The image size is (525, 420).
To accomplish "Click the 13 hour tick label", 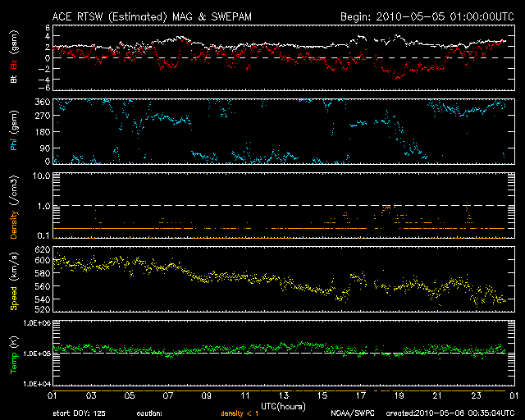I will 283,396.
